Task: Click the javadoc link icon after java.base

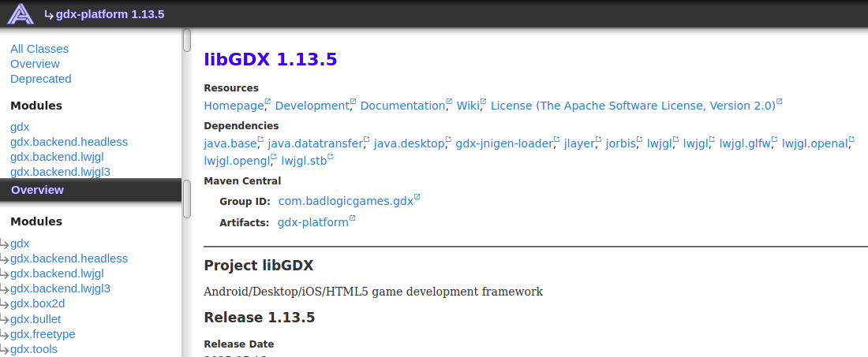Action: (x=260, y=140)
